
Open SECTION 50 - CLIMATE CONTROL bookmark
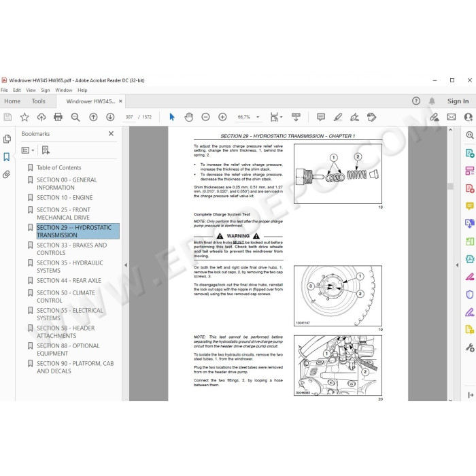66,296
